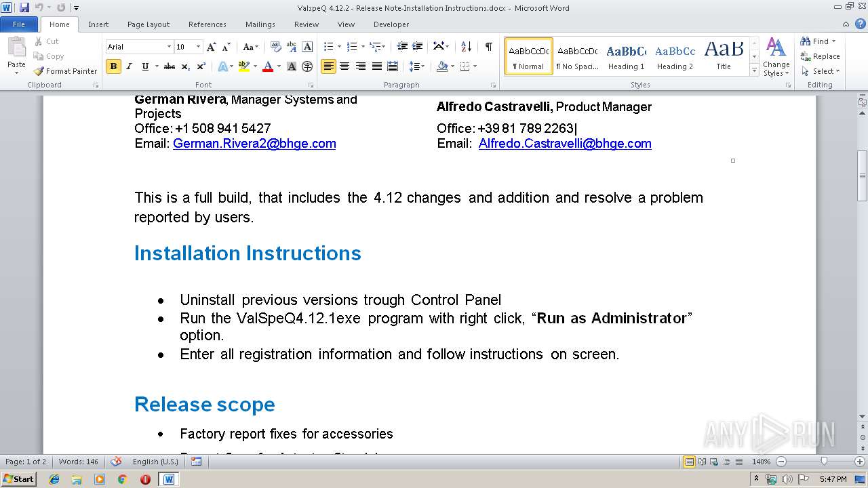Open Replace dialog in Editing group
Screen dimensions: 868x488
pyautogui.click(x=820, y=56)
